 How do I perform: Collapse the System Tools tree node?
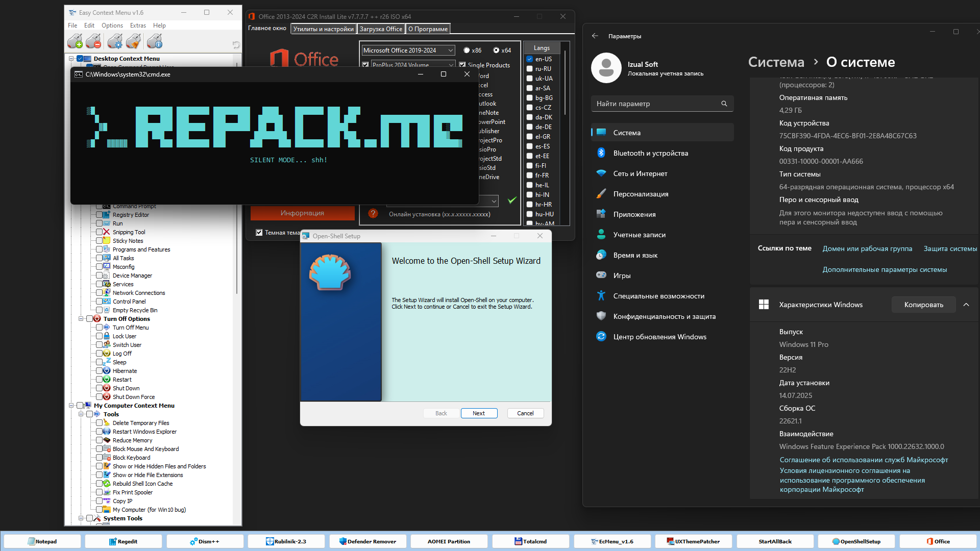pos(81,518)
